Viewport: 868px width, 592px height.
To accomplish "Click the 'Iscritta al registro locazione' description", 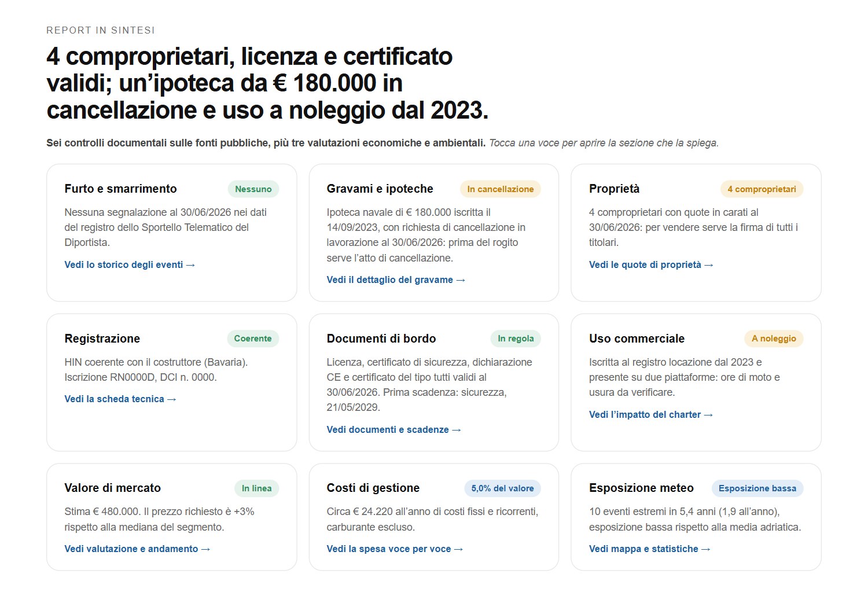I will pos(685,377).
